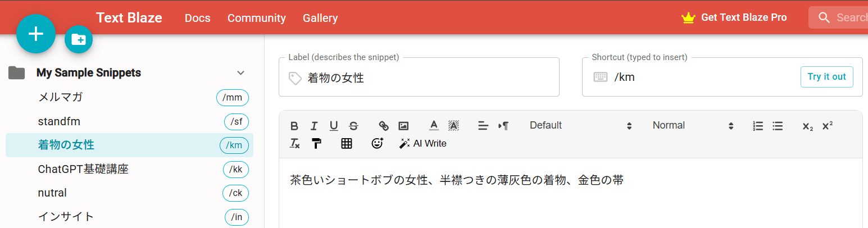868x228 pixels.
Task: Click the /sf shortcut badge
Action: [x=236, y=121]
